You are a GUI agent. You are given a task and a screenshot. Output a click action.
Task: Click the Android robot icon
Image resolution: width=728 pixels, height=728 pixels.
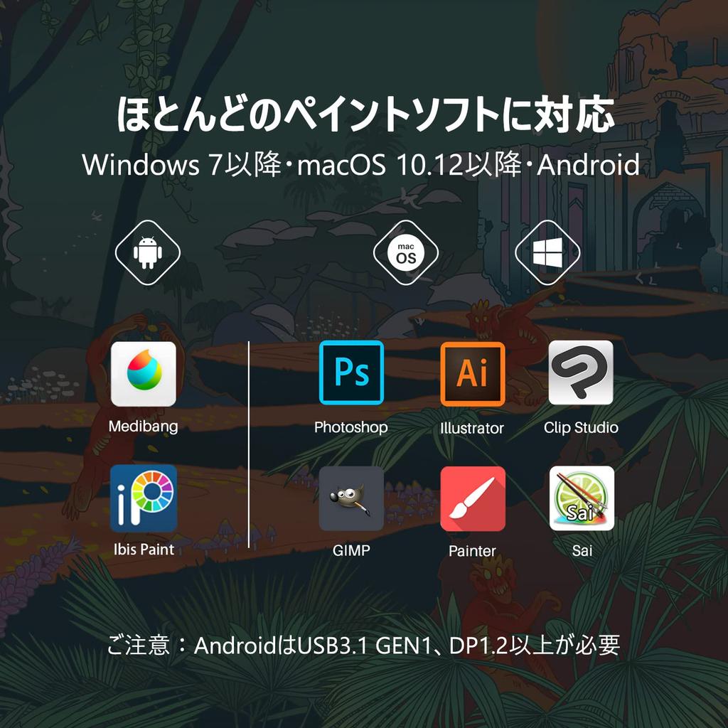[147, 252]
